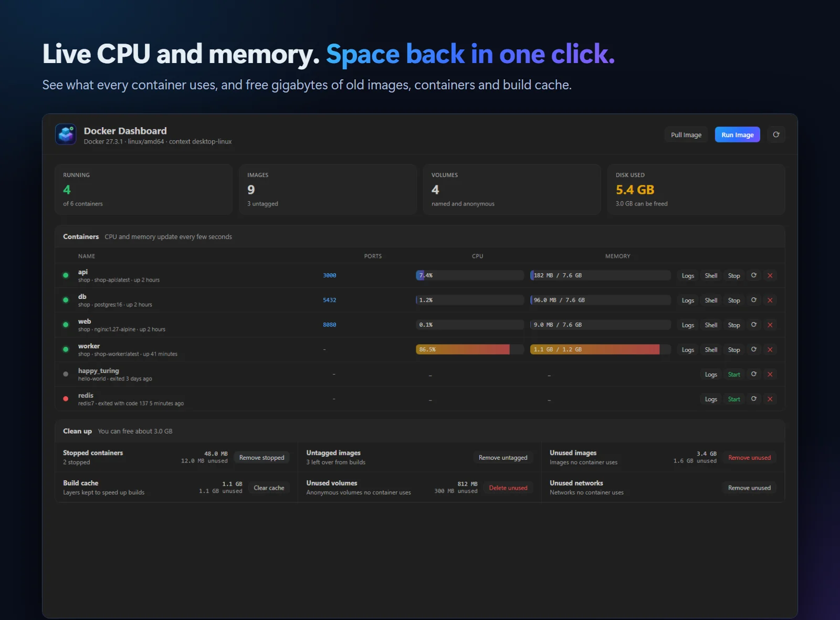The image size is (840, 620).
Task: Click the worker CPU bar showing 86.5%
Action: (470, 349)
